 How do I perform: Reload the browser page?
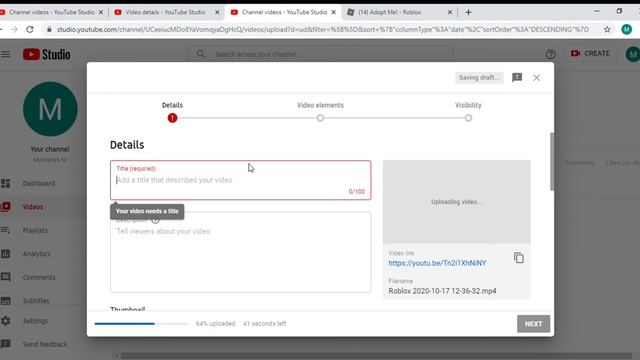click(x=30, y=29)
